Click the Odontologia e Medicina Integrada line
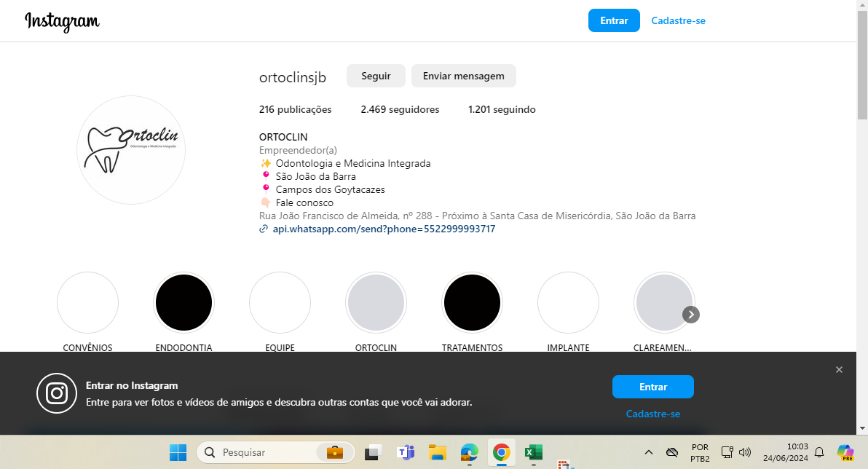 (x=352, y=163)
